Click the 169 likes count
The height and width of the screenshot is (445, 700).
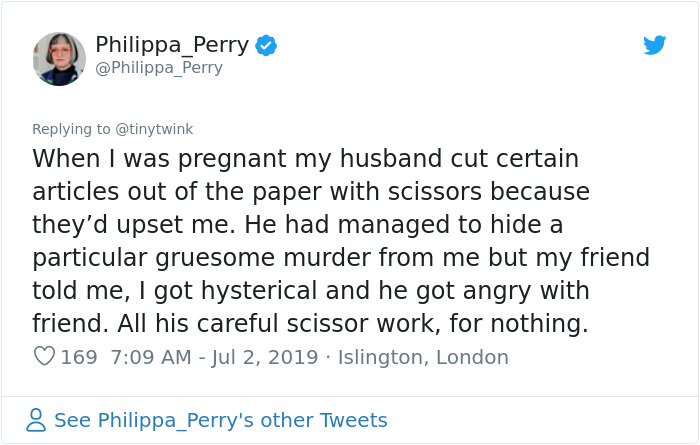click(79, 357)
